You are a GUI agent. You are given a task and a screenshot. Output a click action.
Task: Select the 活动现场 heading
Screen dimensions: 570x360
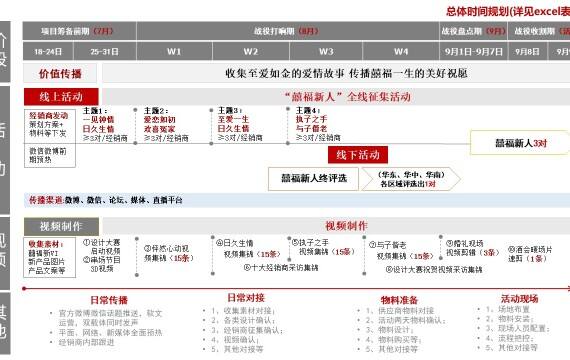(519, 299)
